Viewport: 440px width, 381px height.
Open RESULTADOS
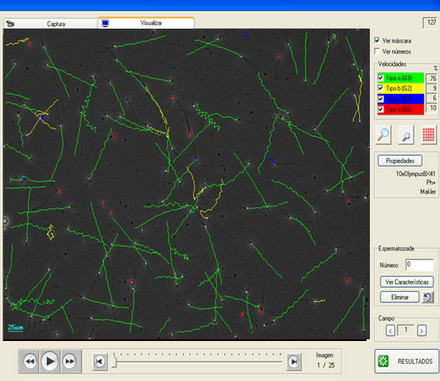point(407,361)
